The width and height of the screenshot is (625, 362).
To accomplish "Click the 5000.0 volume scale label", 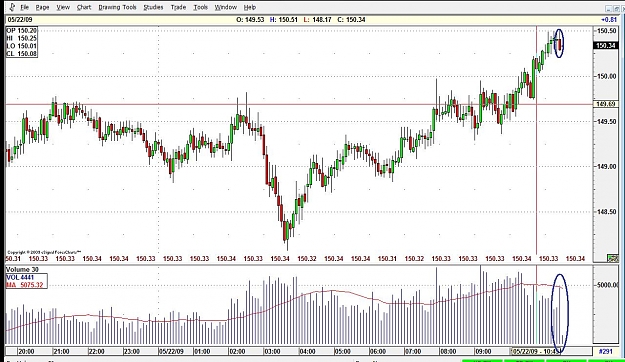I will (x=607, y=285).
